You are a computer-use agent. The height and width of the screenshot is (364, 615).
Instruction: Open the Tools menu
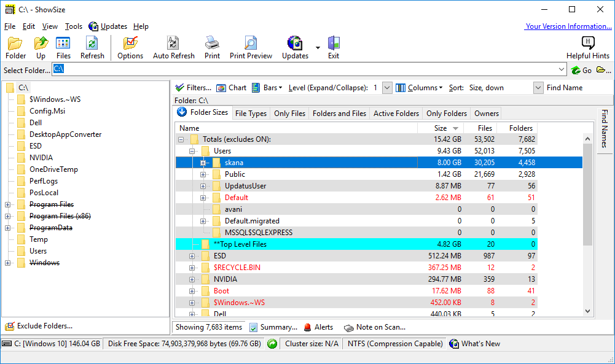(x=73, y=26)
